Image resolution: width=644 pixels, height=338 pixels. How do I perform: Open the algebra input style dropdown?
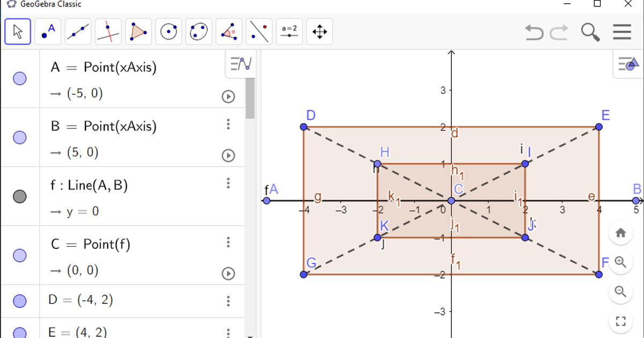click(239, 63)
